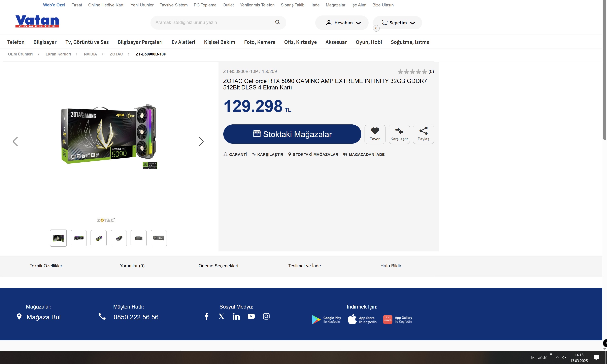Open X (Twitter) social media icon
The image size is (607, 364).
[221, 316]
